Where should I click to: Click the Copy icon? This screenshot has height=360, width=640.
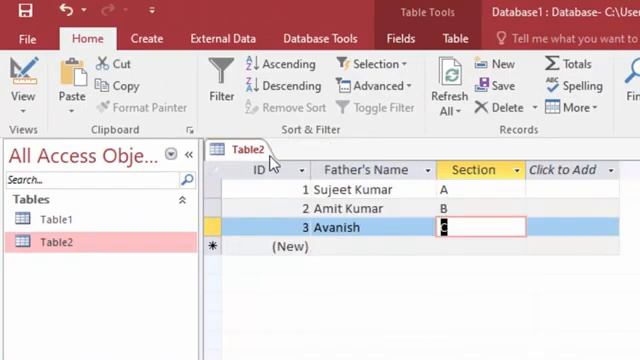pyautogui.click(x=102, y=85)
